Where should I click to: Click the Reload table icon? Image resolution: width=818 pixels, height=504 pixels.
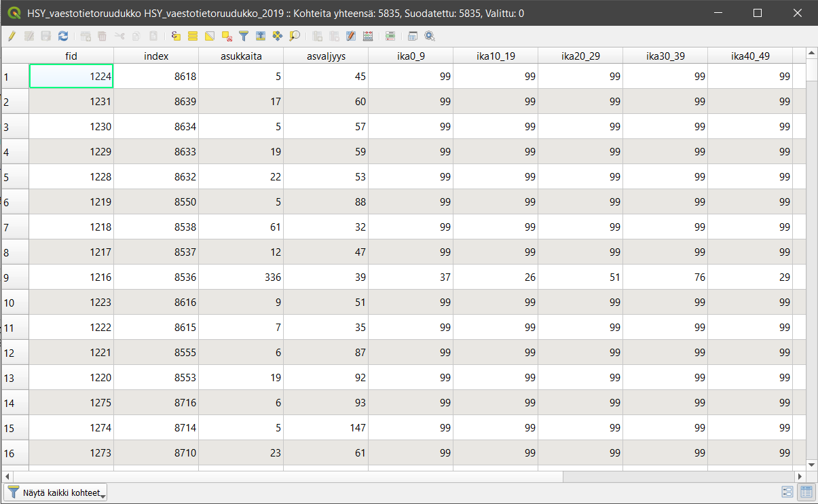coord(62,36)
